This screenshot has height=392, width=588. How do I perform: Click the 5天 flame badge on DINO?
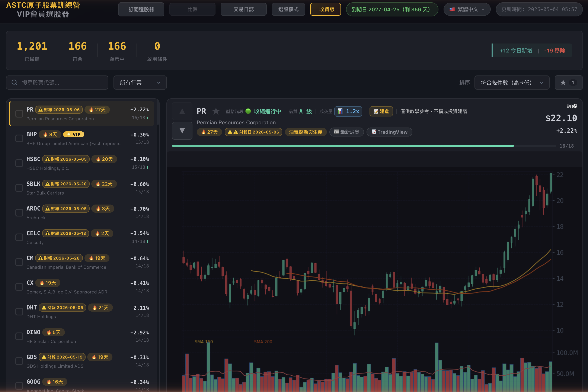pos(54,332)
